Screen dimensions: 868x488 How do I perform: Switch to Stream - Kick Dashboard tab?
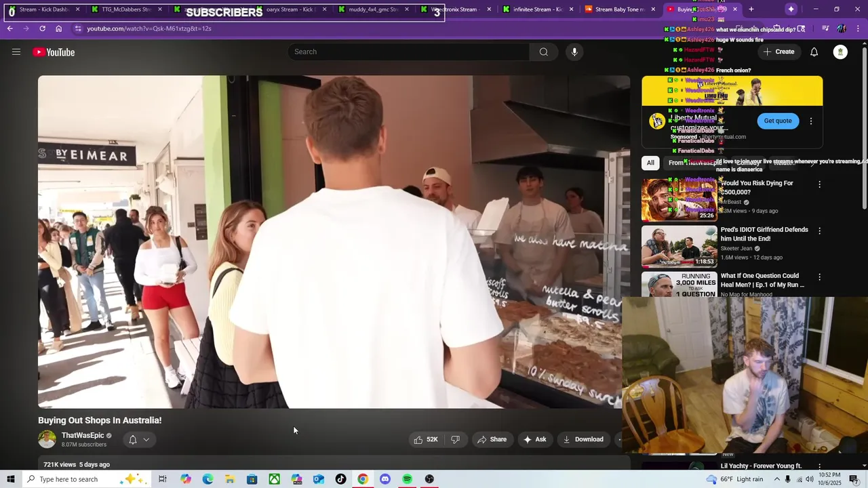(x=43, y=9)
